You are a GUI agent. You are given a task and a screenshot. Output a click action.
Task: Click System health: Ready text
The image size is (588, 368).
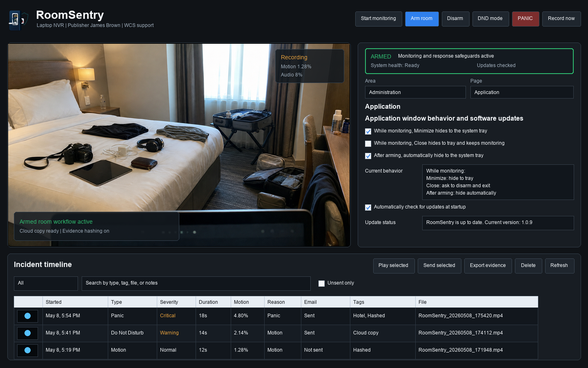[x=395, y=66]
